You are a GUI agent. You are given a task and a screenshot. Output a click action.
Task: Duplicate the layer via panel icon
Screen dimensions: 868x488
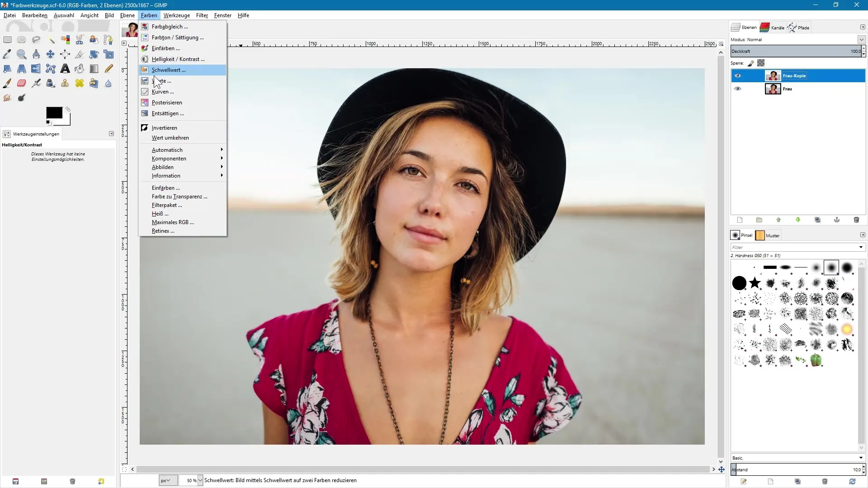tap(817, 220)
